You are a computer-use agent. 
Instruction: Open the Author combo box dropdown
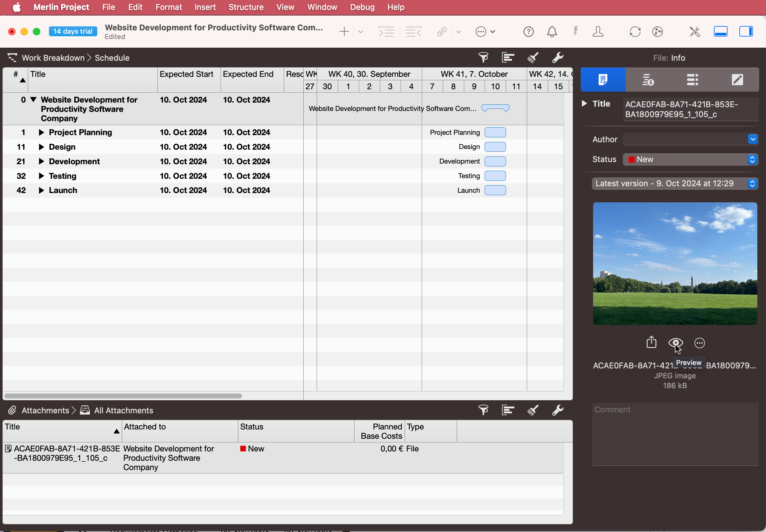point(753,139)
